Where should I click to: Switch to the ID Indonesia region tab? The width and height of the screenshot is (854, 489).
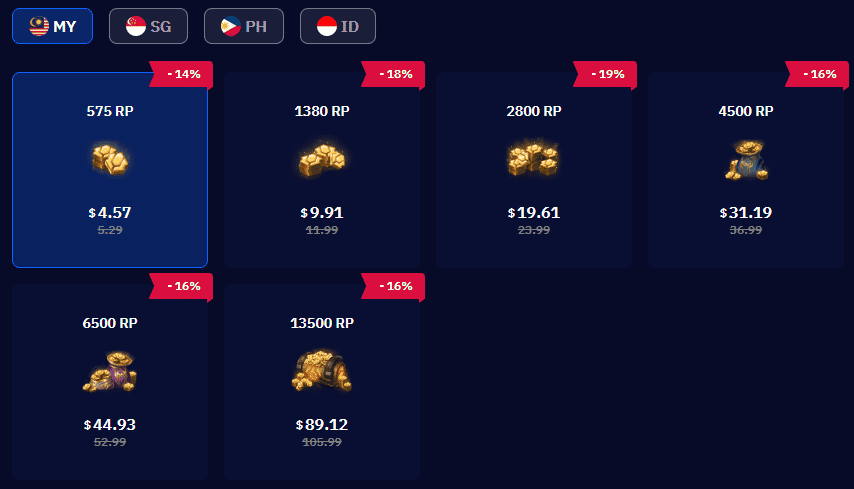[338, 26]
